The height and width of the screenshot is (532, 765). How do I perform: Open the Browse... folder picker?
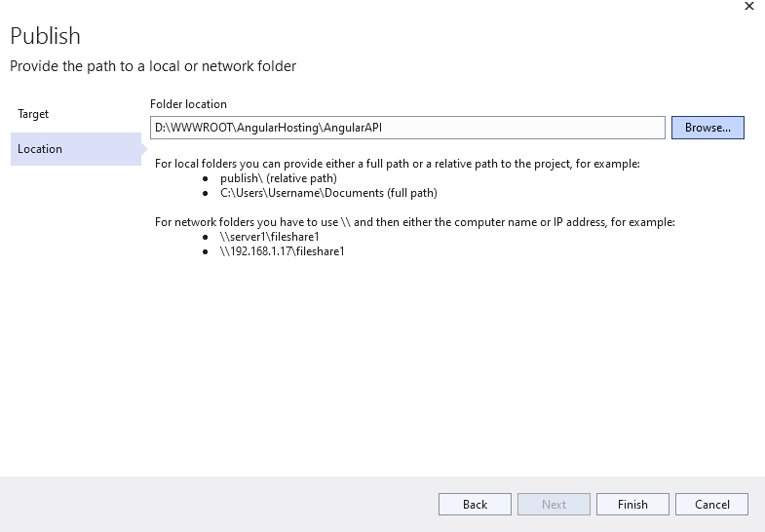click(708, 128)
